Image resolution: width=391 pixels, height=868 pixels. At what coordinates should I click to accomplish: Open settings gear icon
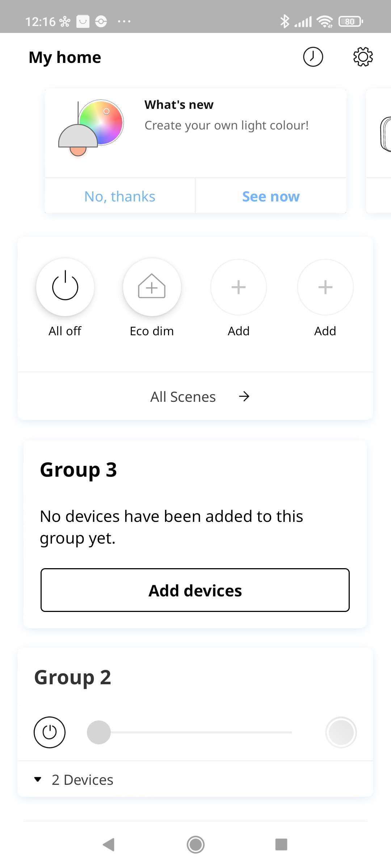point(363,57)
